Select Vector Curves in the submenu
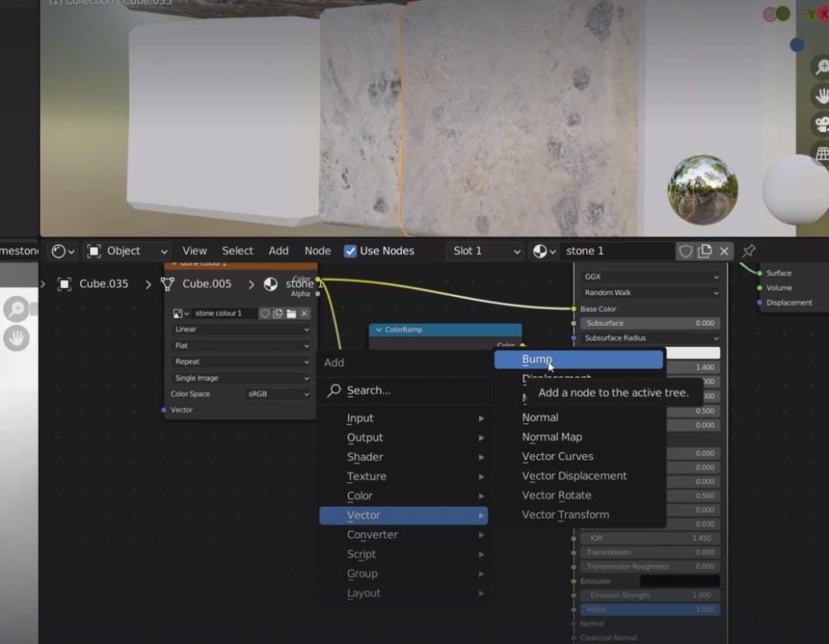Viewport: 829px width, 644px height. [578, 456]
